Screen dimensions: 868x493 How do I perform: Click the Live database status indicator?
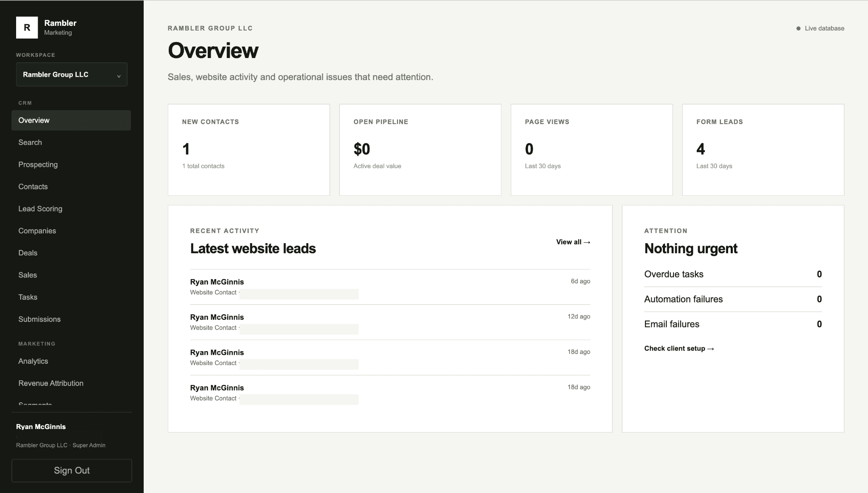coord(820,28)
